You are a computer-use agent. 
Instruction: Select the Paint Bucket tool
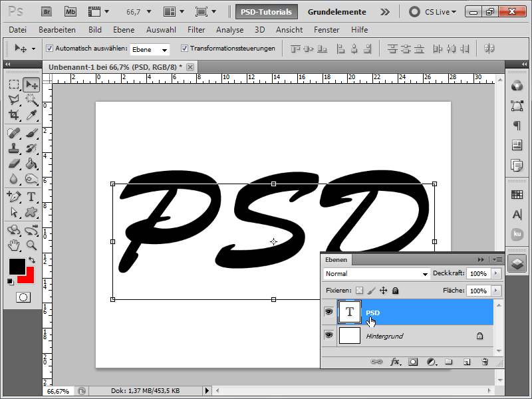click(31, 164)
